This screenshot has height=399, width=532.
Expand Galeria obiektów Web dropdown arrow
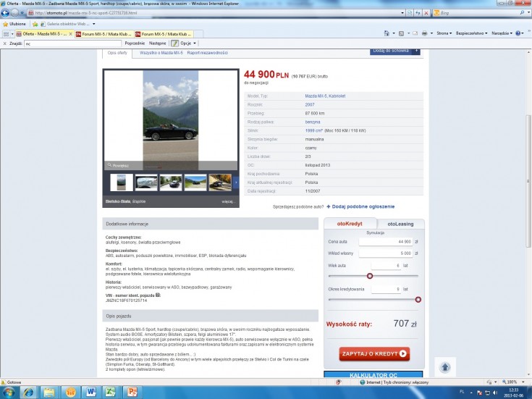[x=93, y=24]
